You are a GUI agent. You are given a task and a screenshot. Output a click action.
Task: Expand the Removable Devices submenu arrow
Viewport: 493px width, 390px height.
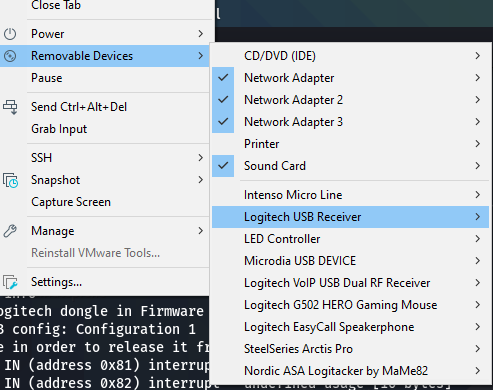[200, 56]
